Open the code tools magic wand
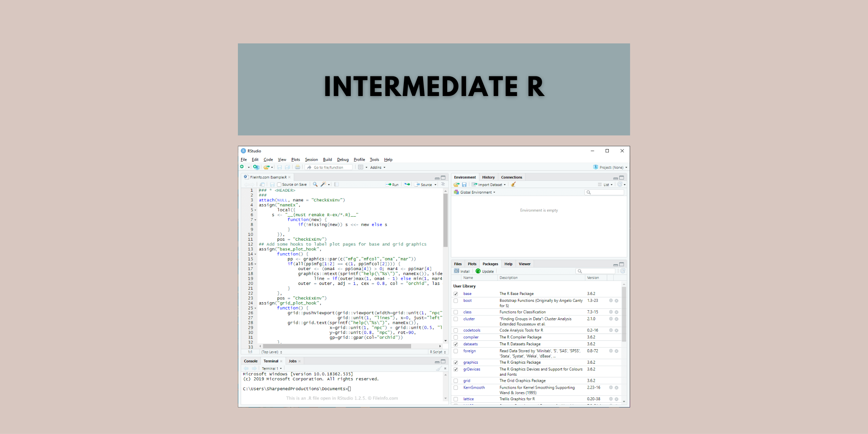Viewport: 868px width, 434px height. [x=323, y=184]
